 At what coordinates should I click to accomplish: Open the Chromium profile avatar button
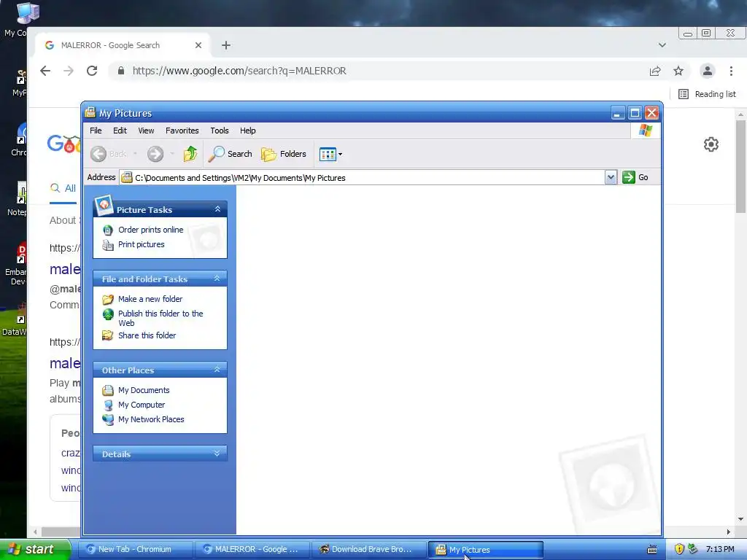point(708,71)
